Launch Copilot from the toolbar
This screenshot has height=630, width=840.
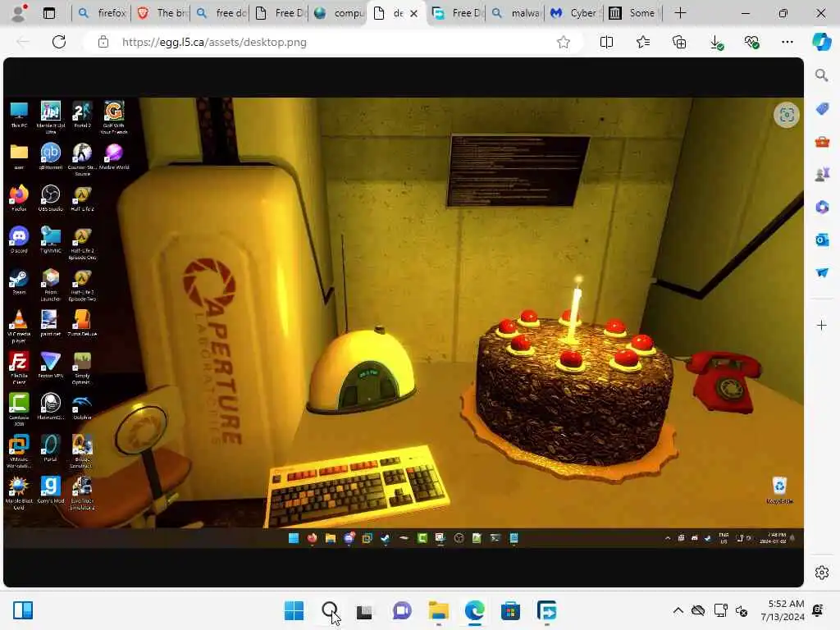point(821,42)
